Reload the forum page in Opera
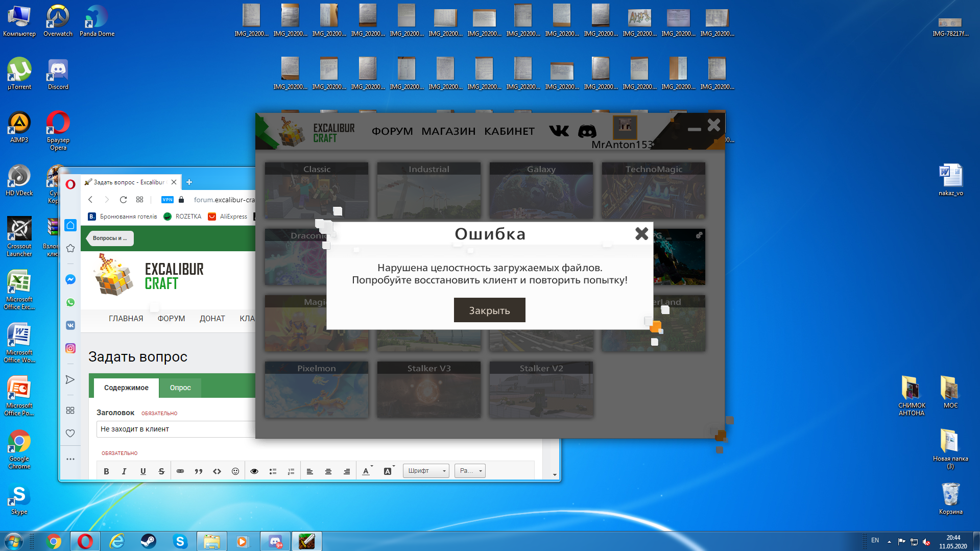Image resolution: width=980 pixels, height=551 pixels. (123, 200)
